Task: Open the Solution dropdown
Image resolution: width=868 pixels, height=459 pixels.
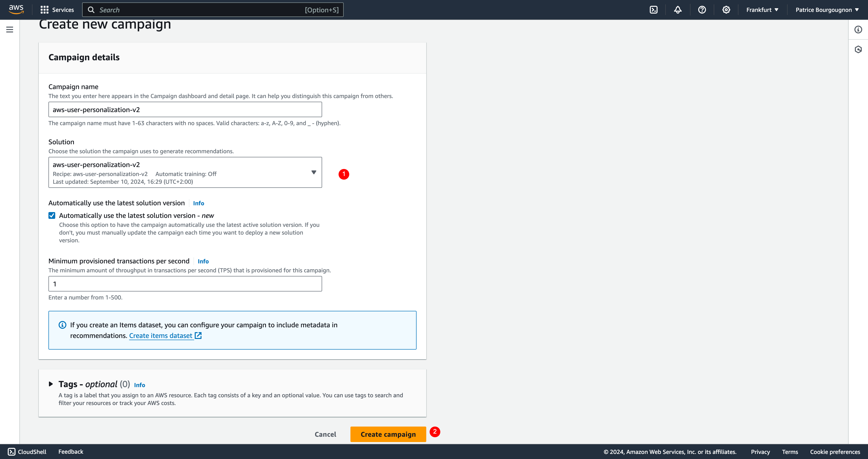Action: click(185, 172)
